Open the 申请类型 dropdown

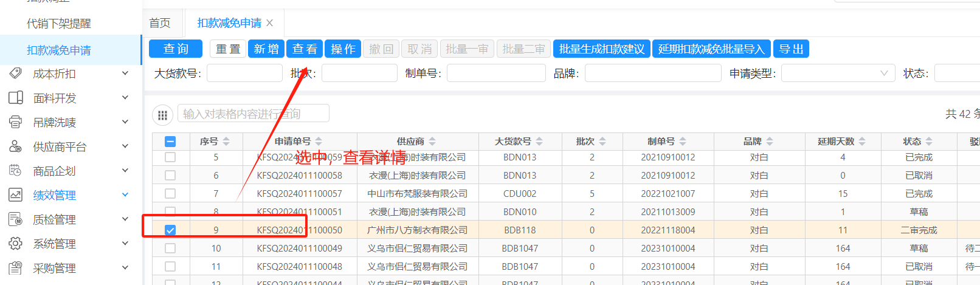(x=838, y=74)
